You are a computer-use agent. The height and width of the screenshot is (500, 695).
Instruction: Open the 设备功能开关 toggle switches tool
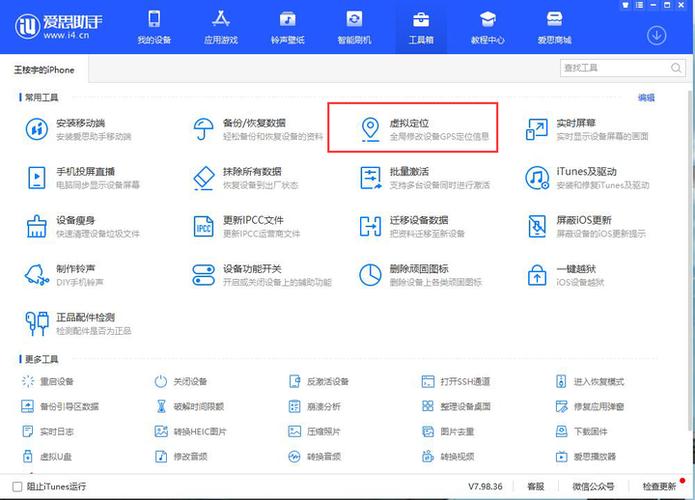point(262,275)
